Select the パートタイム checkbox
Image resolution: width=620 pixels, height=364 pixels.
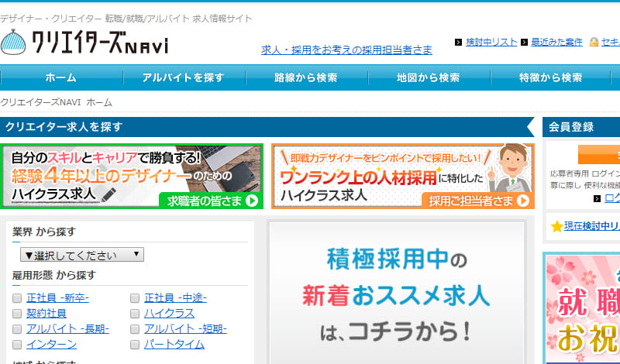click(135, 345)
